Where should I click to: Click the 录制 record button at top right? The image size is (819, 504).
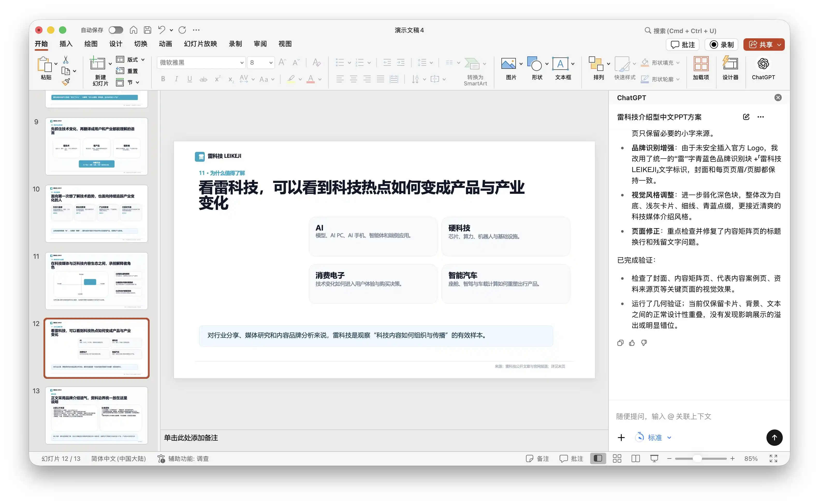[x=721, y=44]
